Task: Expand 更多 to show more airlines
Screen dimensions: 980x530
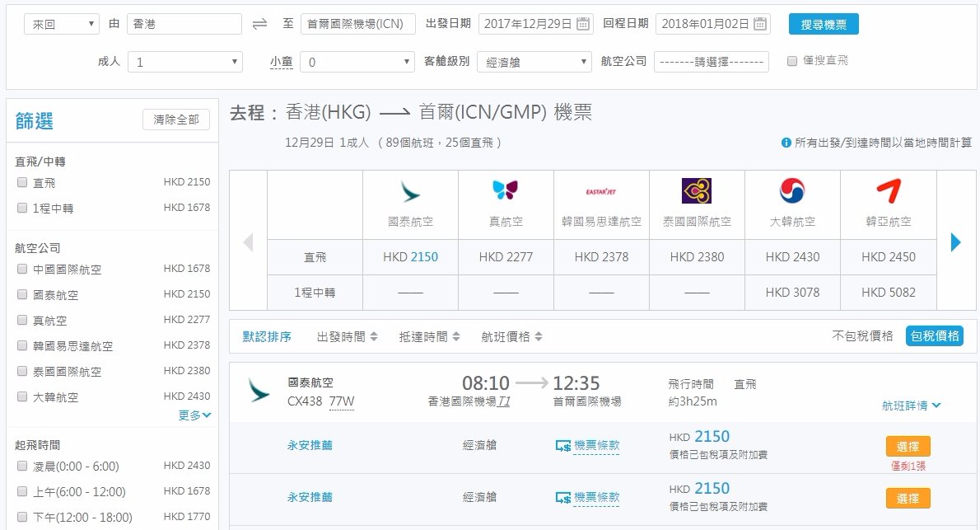Action: [x=194, y=415]
